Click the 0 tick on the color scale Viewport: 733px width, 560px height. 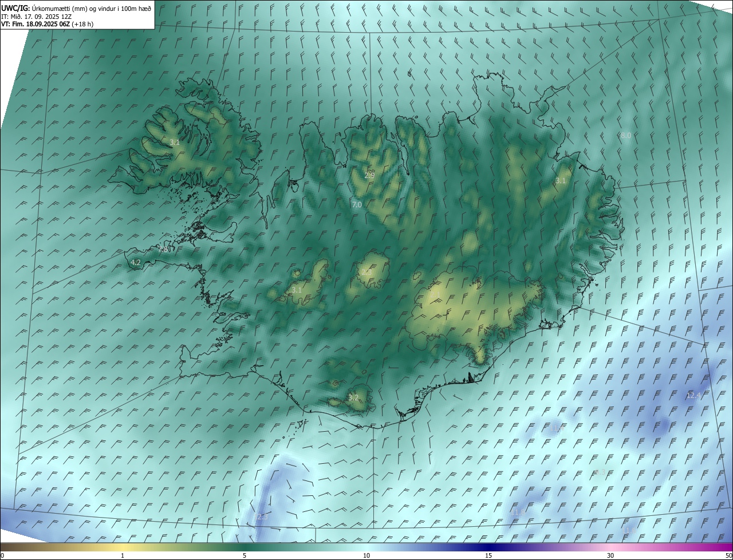pos(2,555)
